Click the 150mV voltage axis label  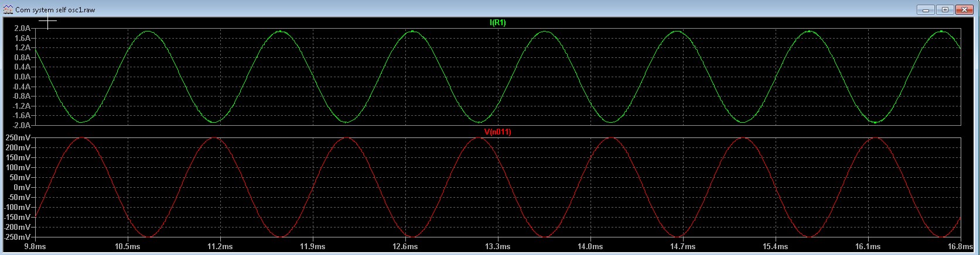tap(19, 157)
